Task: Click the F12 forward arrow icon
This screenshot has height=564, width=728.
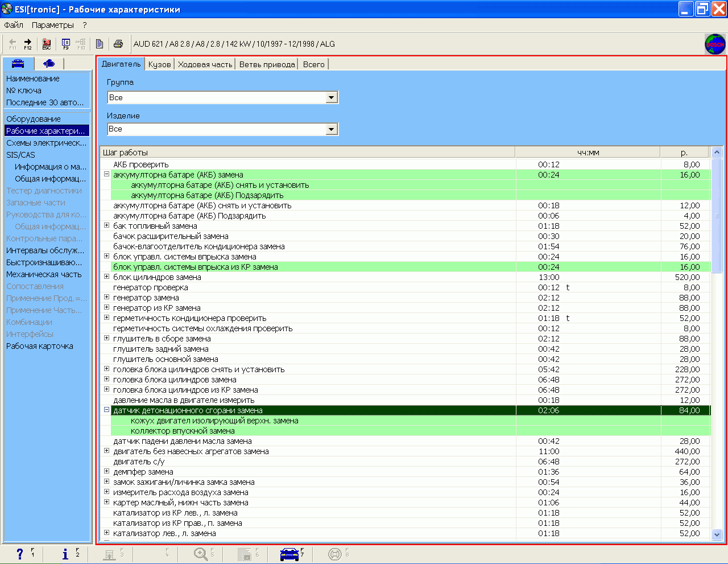Action: [28, 44]
